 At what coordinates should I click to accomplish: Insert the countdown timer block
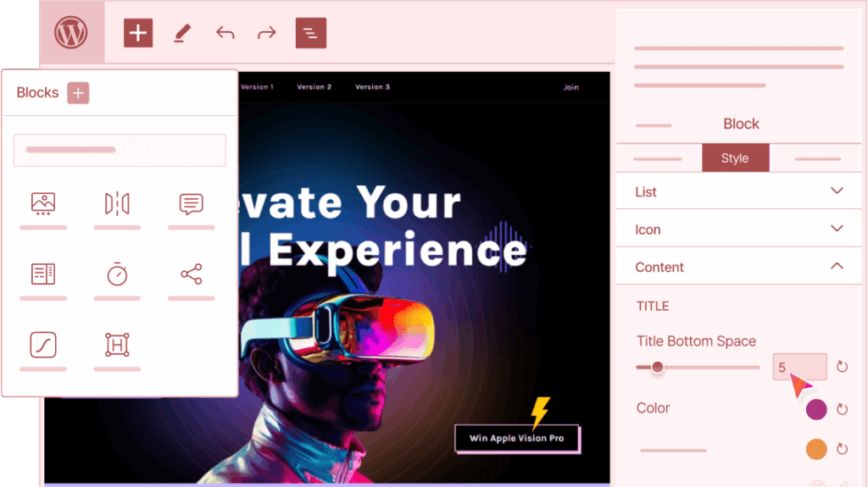click(117, 274)
